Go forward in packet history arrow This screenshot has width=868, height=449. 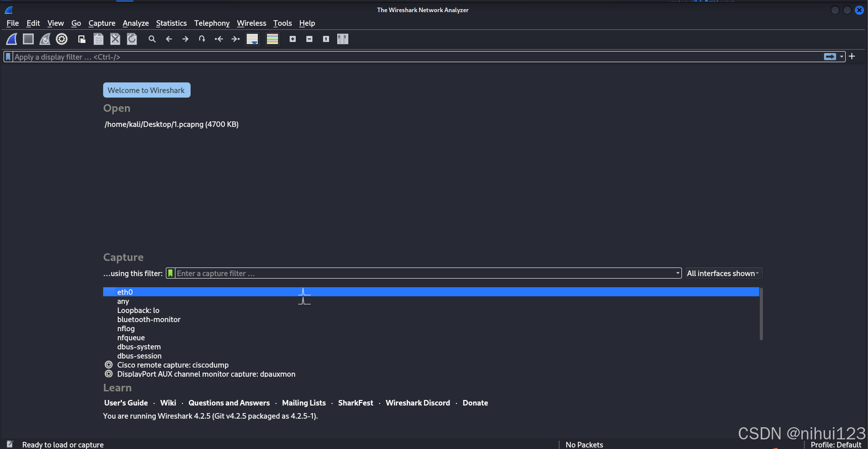(x=186, y=39)
